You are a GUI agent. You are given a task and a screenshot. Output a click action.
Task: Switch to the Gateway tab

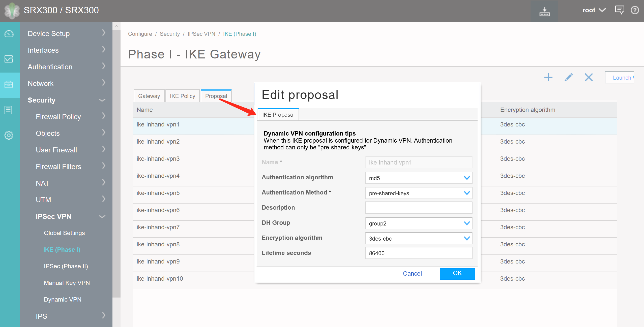(x=149, y=96)
